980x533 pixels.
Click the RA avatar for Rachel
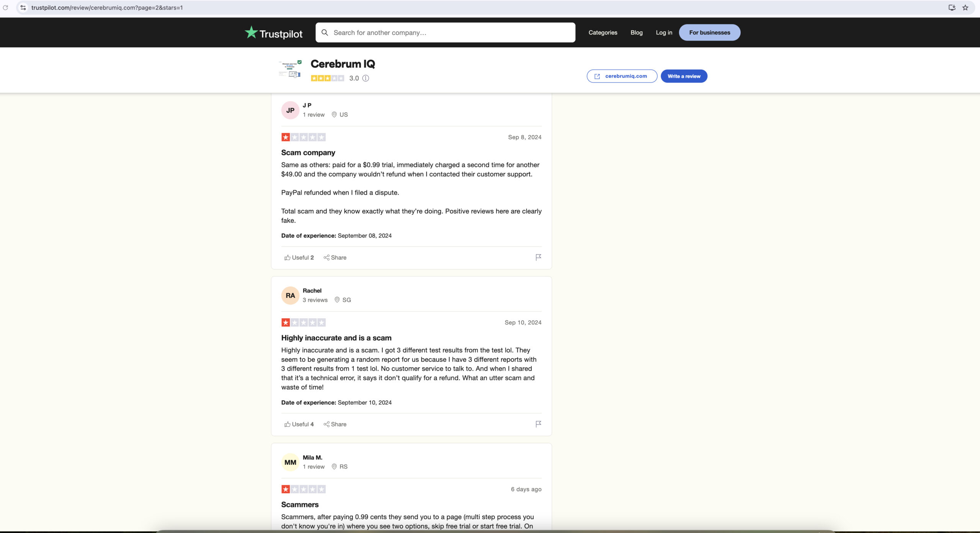pos(290,296)
